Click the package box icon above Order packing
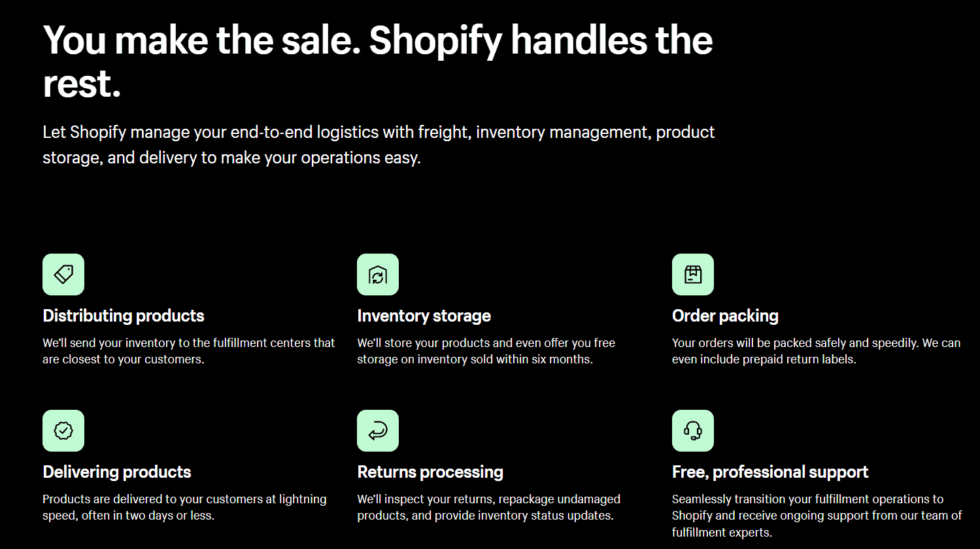Viewport: 980px width, 549px height. pyautogui.click(x=693, y=274)
